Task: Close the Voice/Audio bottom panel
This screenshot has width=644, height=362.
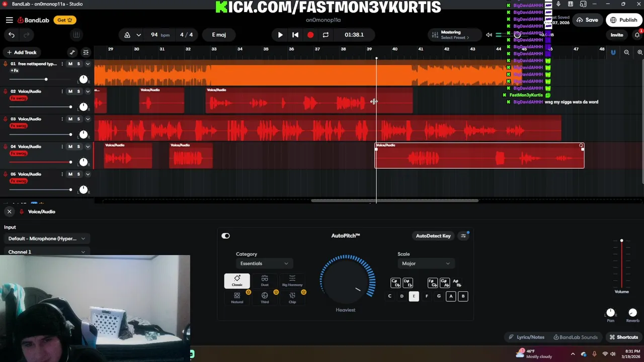Action: coord(9,212)
